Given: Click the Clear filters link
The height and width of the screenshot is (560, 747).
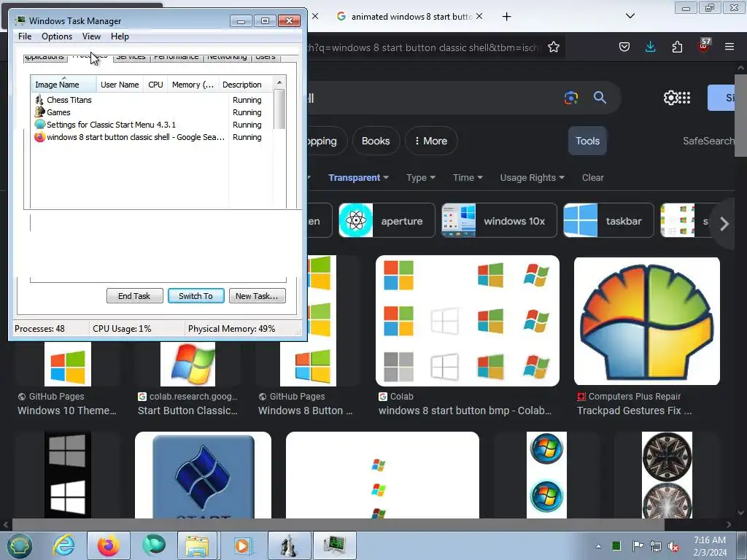Looking at the screenshot, I should [592, 178].
